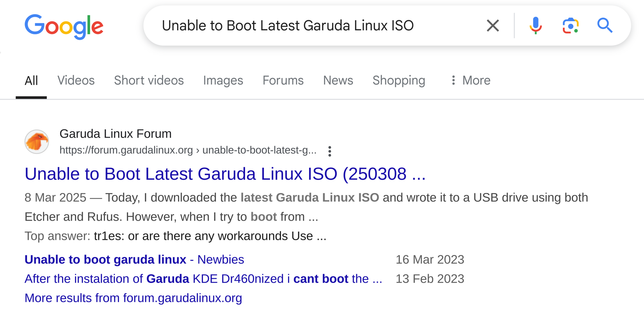Switch to the Videos tab
The image size is (644, 315).
point(76,80)
